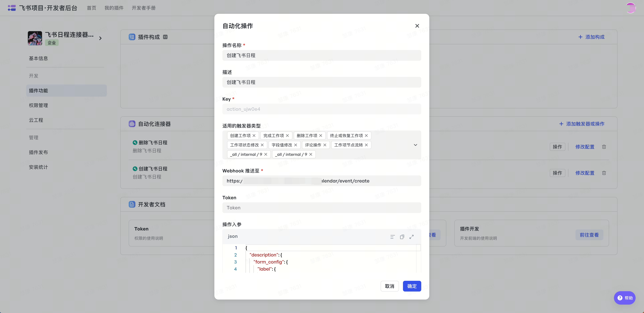Confirm the dialog with 确定

(412, 286)
